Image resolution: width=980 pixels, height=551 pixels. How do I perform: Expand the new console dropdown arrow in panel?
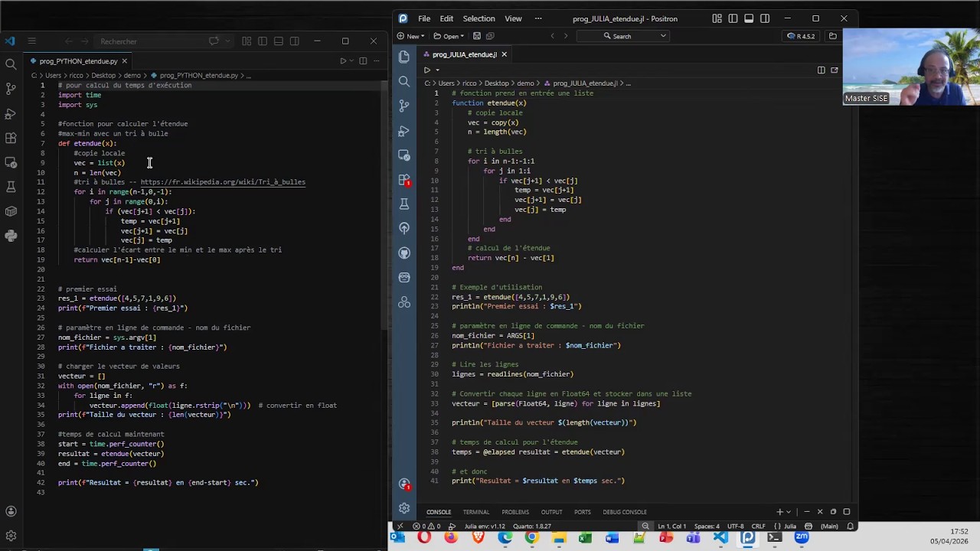click(789, 512)
